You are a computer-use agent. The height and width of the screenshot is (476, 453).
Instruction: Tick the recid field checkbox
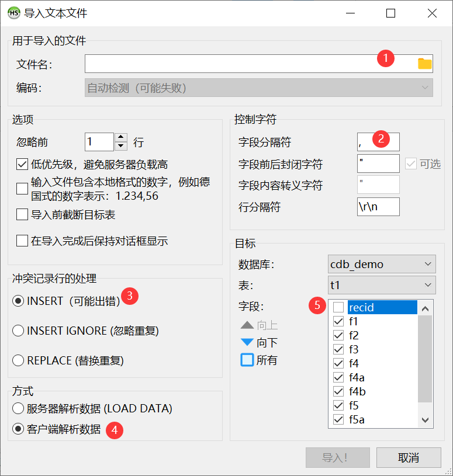pos(338,307)
